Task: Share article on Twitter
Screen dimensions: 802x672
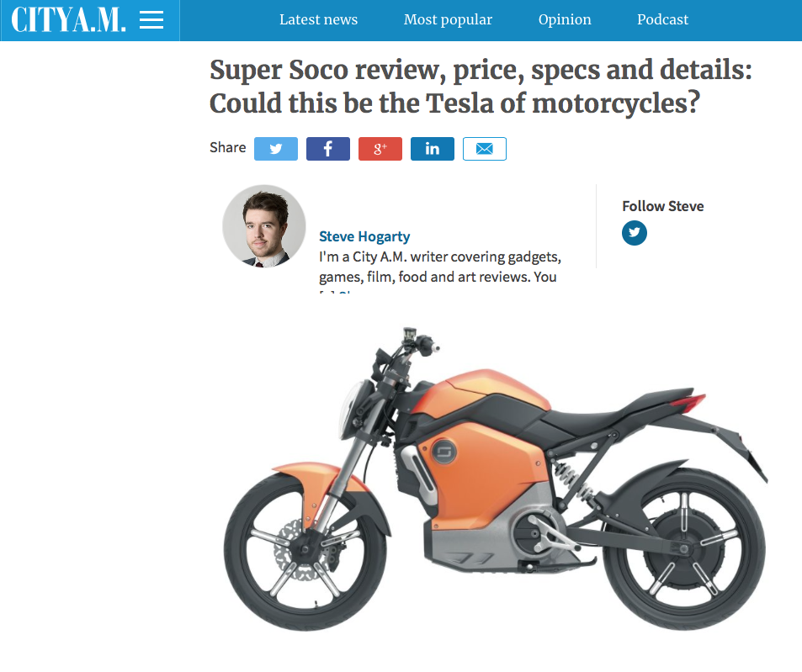Action: [x=276, y=149]
